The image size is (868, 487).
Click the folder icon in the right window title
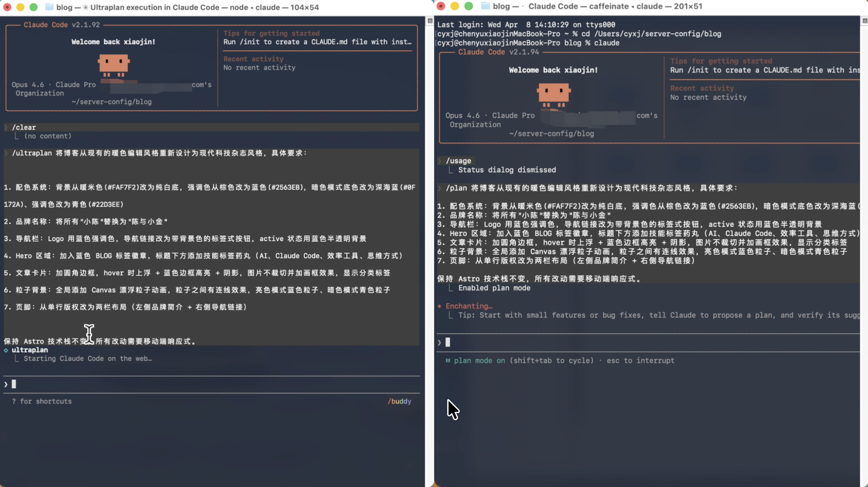(485, 6)
